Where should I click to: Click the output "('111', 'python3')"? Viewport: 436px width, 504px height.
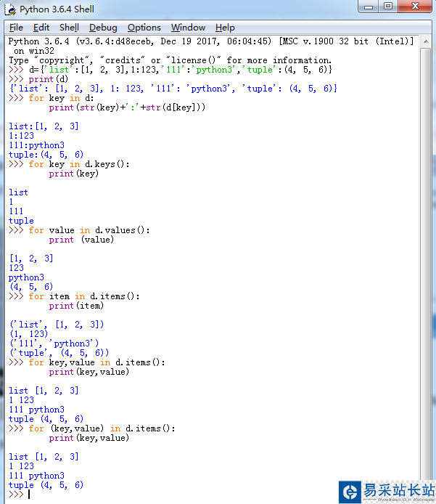pos(54,344)
